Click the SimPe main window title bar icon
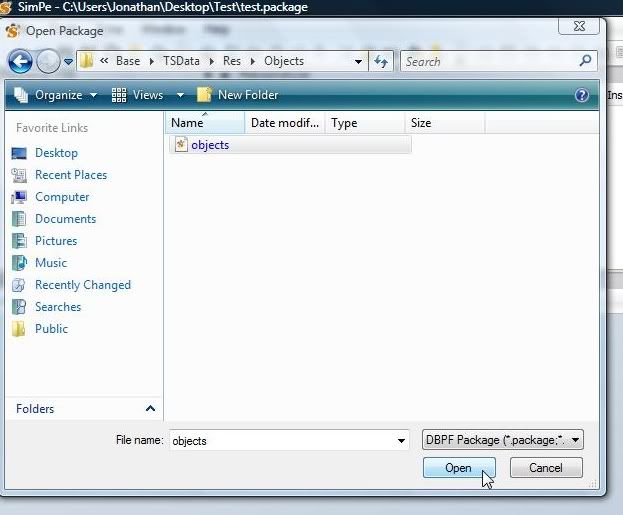 click(x=6, y=7)
